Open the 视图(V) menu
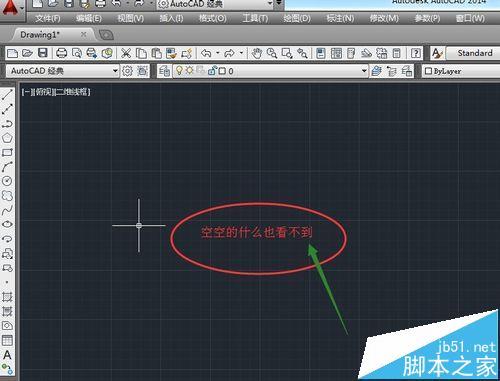Image resolution: width=500 pixels, height=381 pixels. (x=131, y=19)
